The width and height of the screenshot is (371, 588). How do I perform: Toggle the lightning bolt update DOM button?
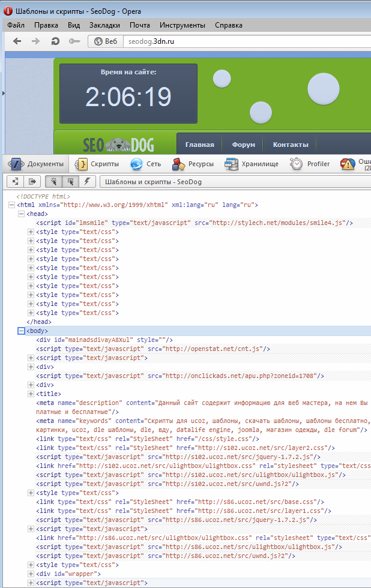click(87, 181)
